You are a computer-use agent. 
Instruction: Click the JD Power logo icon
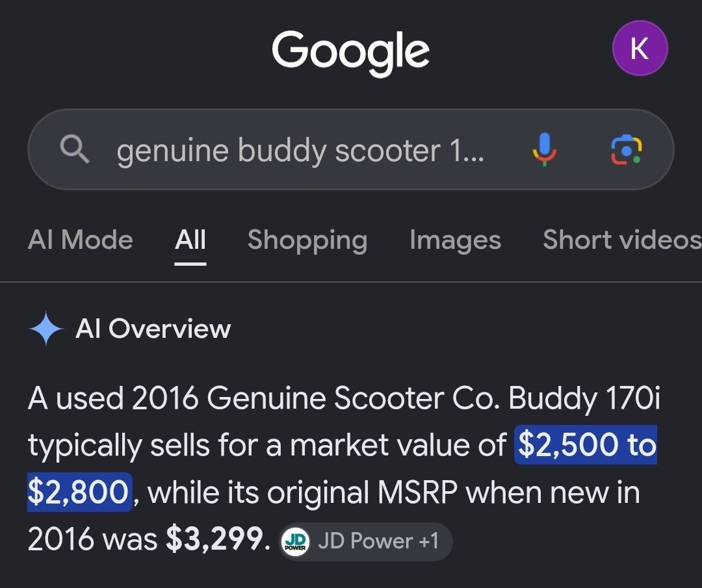tap(296, 541)
